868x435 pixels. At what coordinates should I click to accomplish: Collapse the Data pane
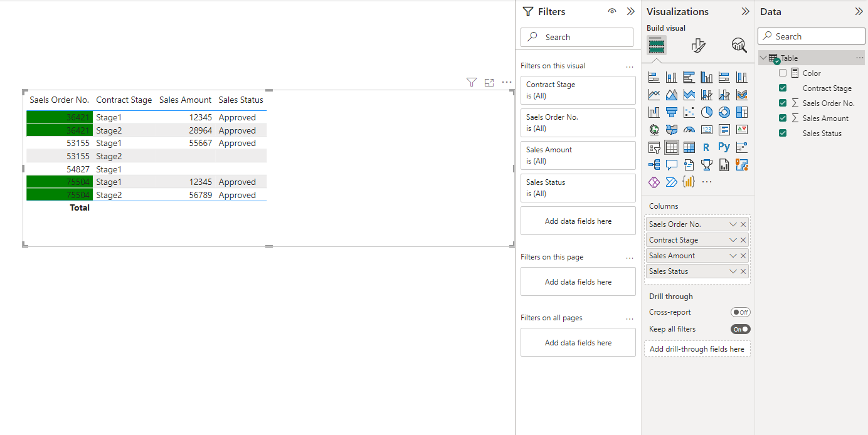click(859, 11)
